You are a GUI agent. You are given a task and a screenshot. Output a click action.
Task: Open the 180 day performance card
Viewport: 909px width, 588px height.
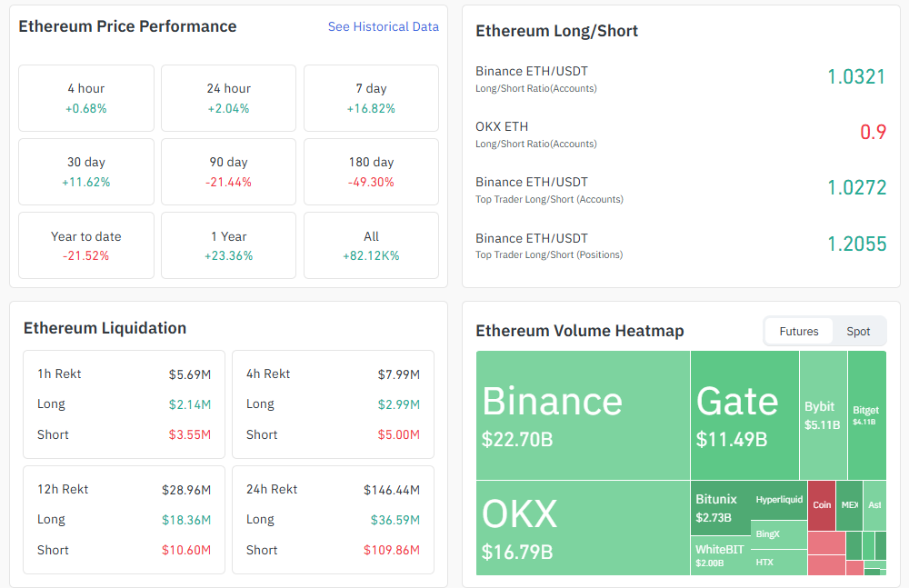(x=371, y=172)
